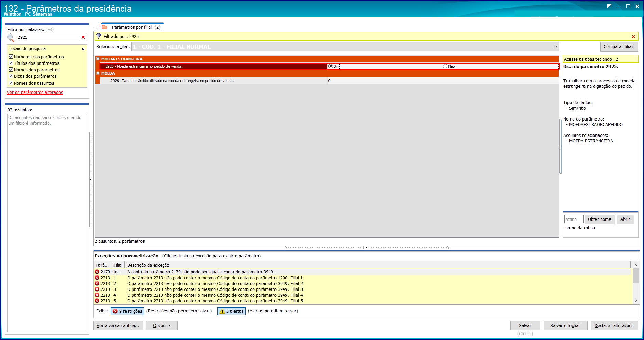Viewport: 644px width, 340px height.
Task: Toggle 'Números dos parâmetros' checkbox
Action: [x=11, y=57]
